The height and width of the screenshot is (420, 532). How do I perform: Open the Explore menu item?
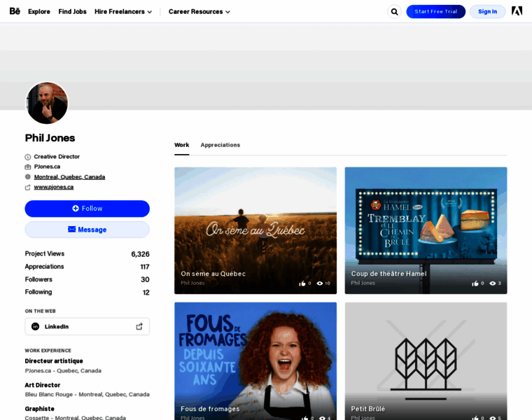tap(39, 12)
